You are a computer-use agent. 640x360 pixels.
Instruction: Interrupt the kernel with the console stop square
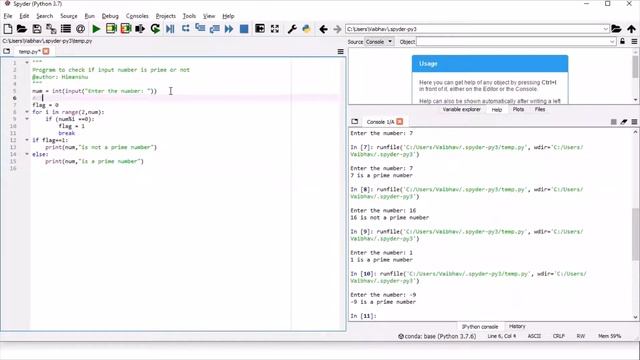613,122
